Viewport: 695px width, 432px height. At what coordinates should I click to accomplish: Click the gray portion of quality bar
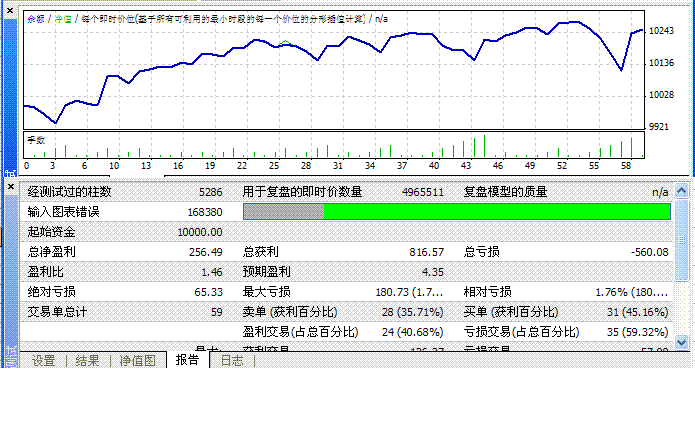click(284, 212)
